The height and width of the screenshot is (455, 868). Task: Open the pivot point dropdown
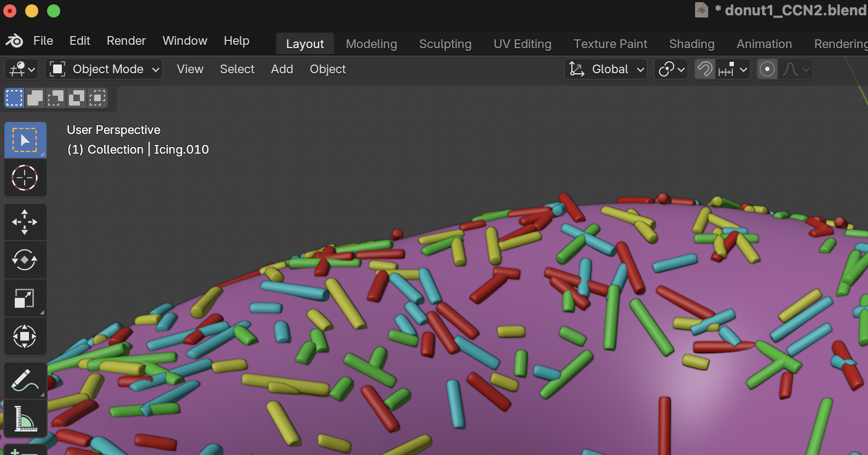tap(671, 69)
